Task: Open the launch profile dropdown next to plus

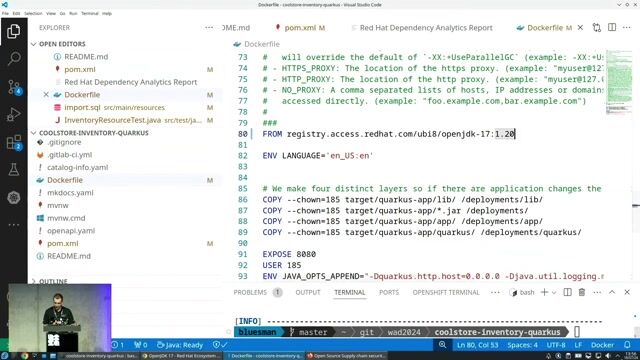Action: click(x=554, y=293)
